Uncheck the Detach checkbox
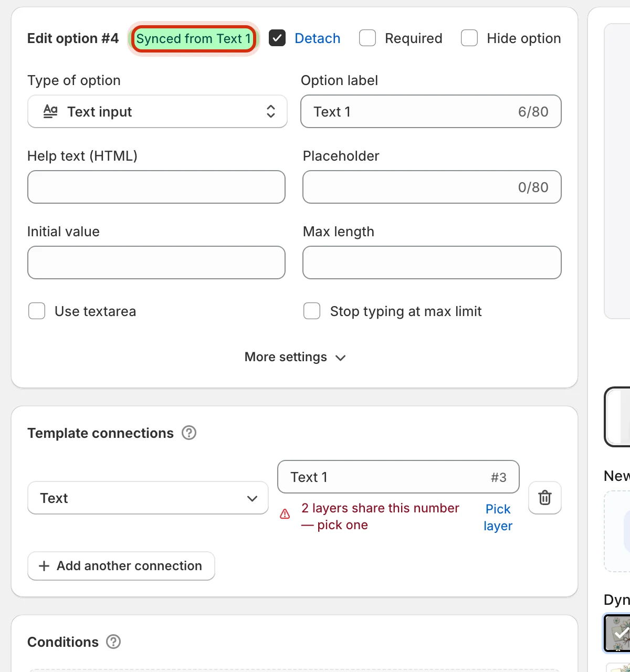 click(x=277, y=38)
